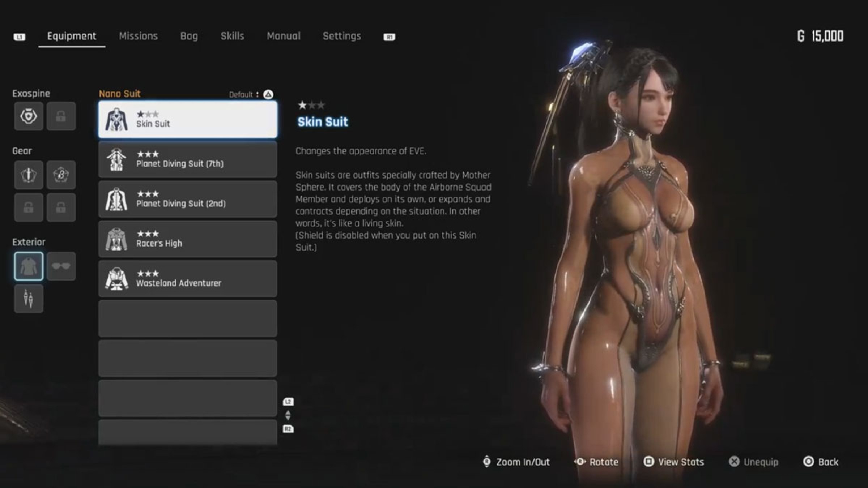Click the Zoom In/Out prompt
868x488 pixels.
pos(516,462)
